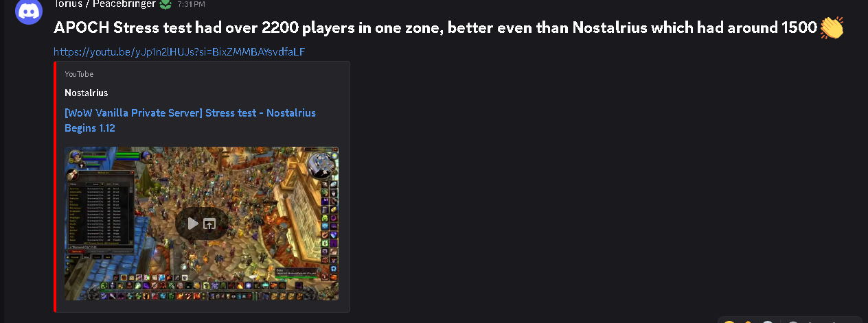868x323 pixels.
Task: Click the 'APOCH Stress test' message text
Action: (x=124, y=28)
